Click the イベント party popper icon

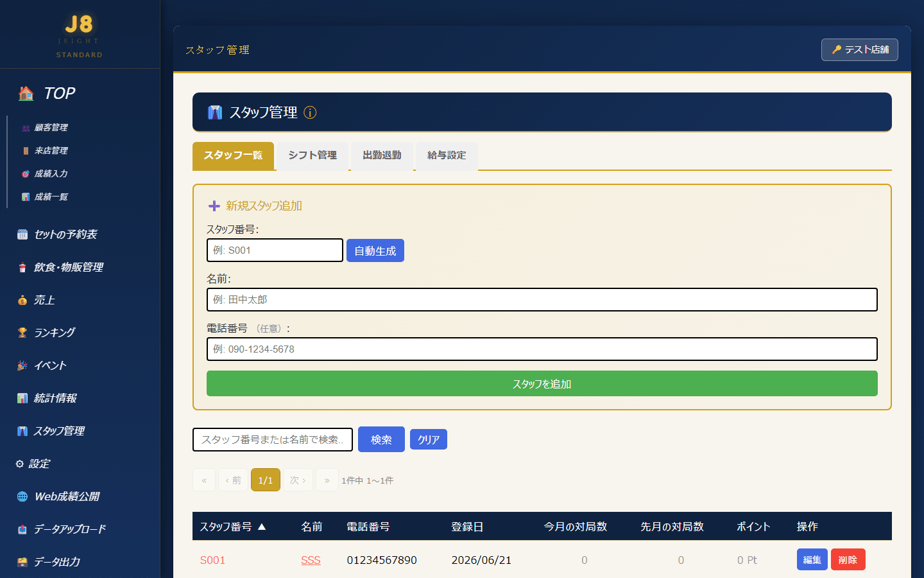22,365
